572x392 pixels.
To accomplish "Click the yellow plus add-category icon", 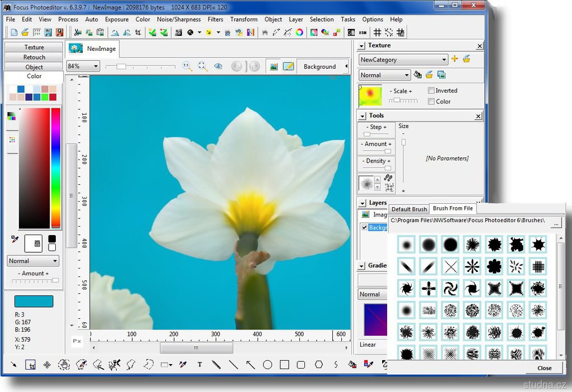I will 454,59.
